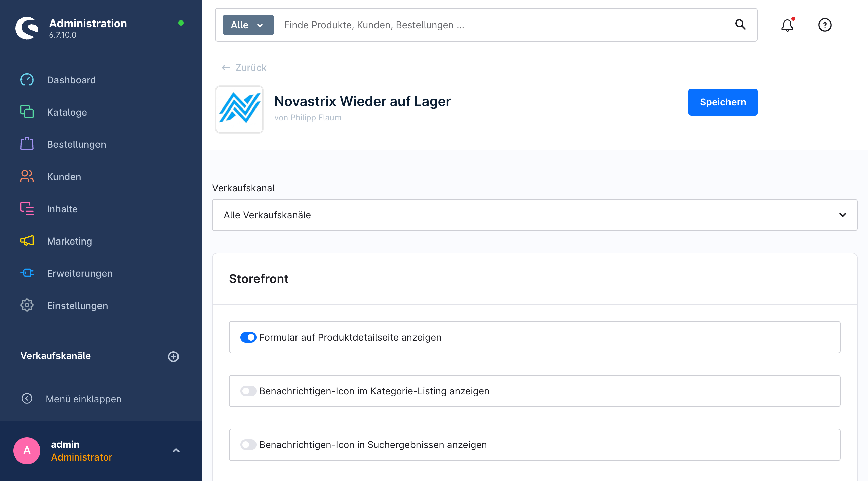This screenshot has width=868, height=481.
Task: Click the Novastrix plugin logo
Action: pyautogui.click(x=239, y=110)
